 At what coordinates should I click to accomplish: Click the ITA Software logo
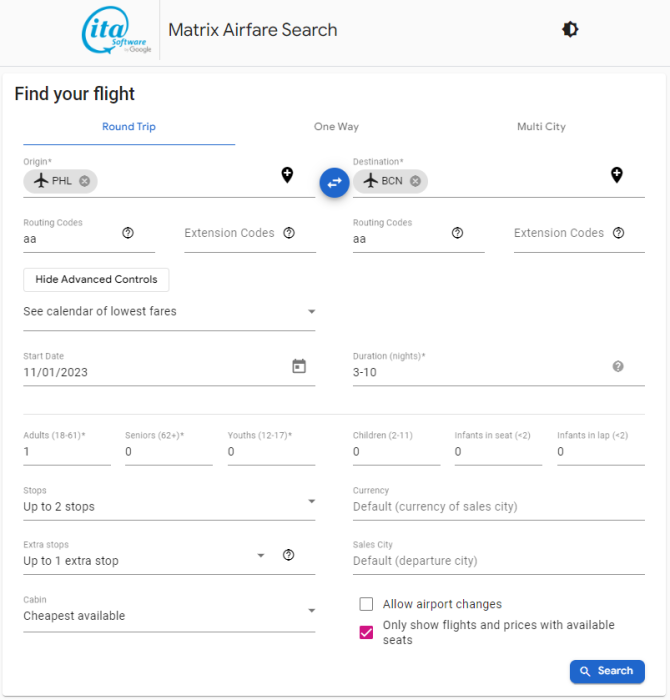[116, 31]
